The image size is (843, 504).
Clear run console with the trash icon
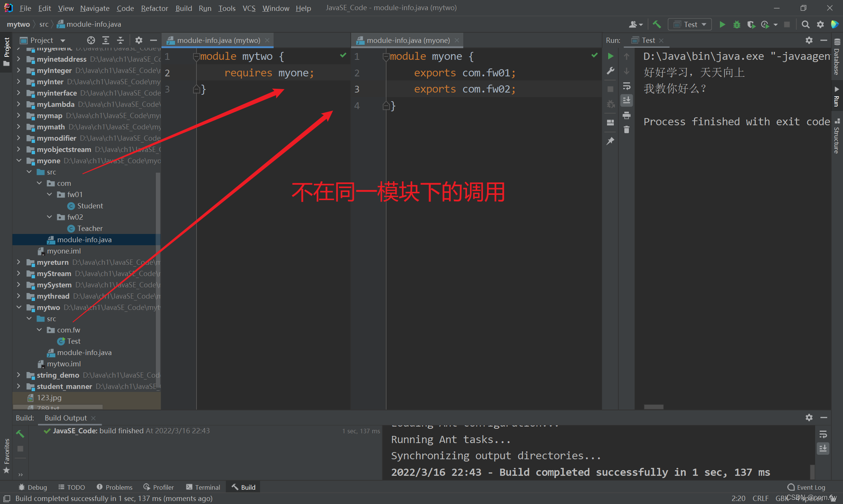[627, 130]
